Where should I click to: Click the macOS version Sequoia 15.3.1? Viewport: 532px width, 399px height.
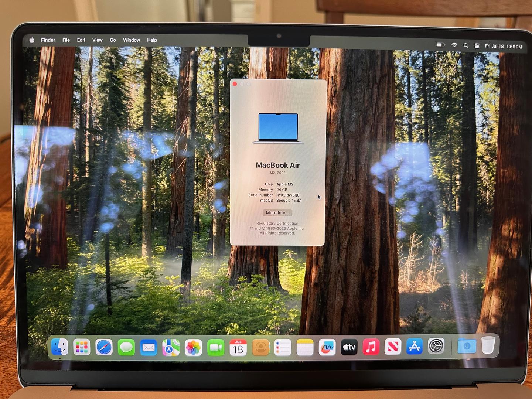tap(289, 201)
